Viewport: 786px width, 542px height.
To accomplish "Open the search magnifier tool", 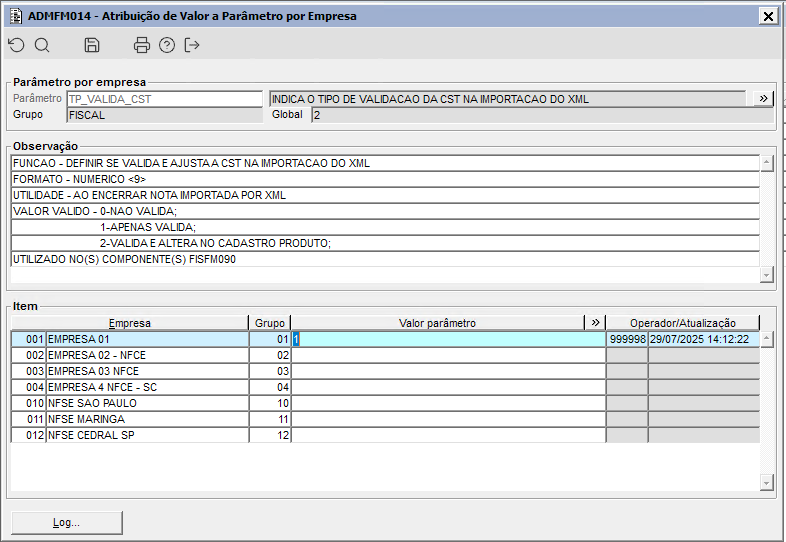I will 42,45.
